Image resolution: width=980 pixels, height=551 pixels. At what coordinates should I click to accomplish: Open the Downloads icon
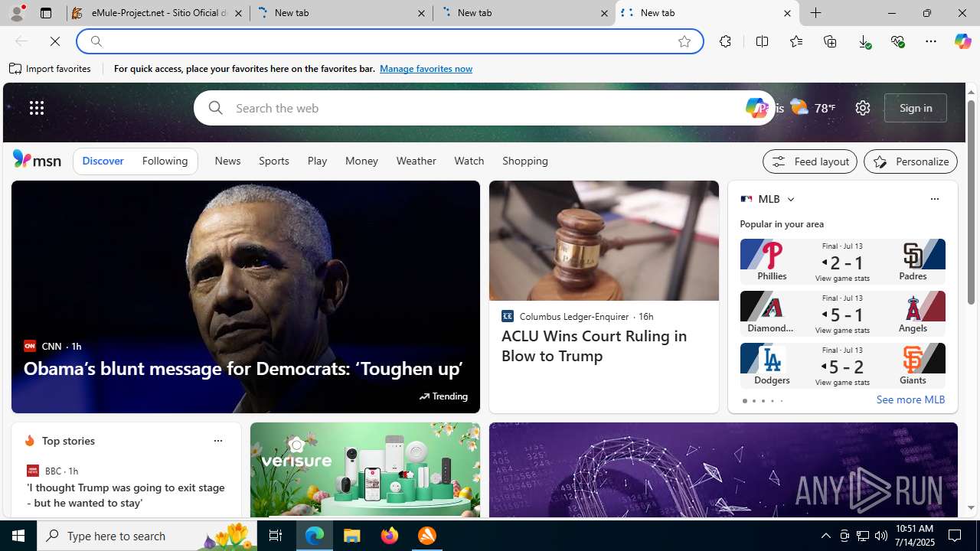tap(864, 41)
